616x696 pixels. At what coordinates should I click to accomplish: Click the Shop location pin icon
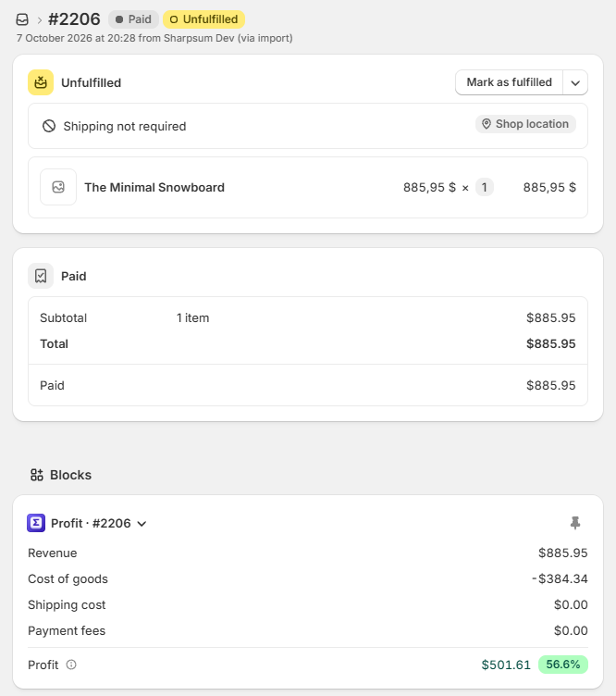click(x=487, y=124)
